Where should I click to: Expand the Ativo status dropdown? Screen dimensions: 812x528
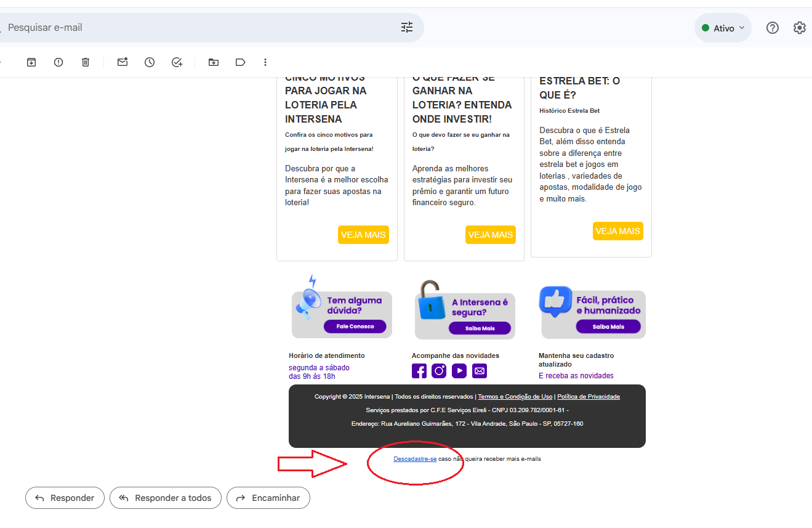pos(723,28)
